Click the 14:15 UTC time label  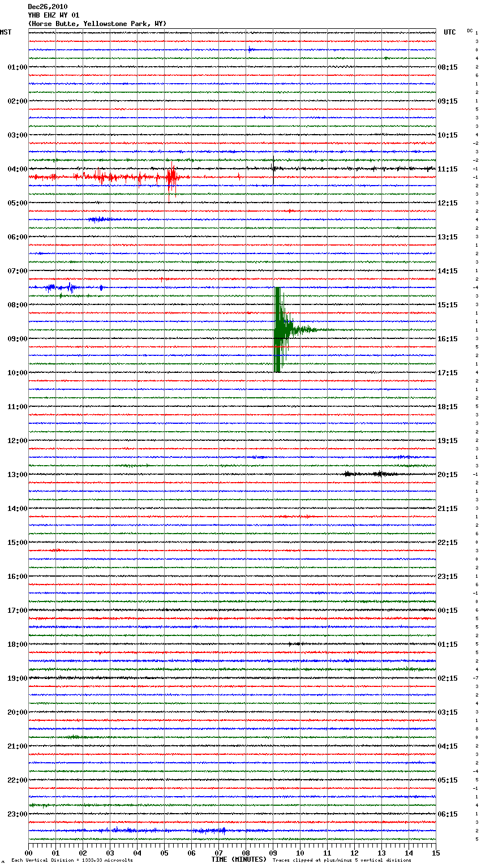(x=448, y=271)
